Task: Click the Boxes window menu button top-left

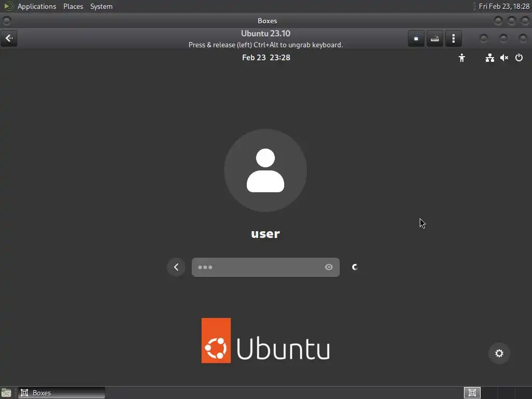Action: pyautogui.click(x=6, y=21)
